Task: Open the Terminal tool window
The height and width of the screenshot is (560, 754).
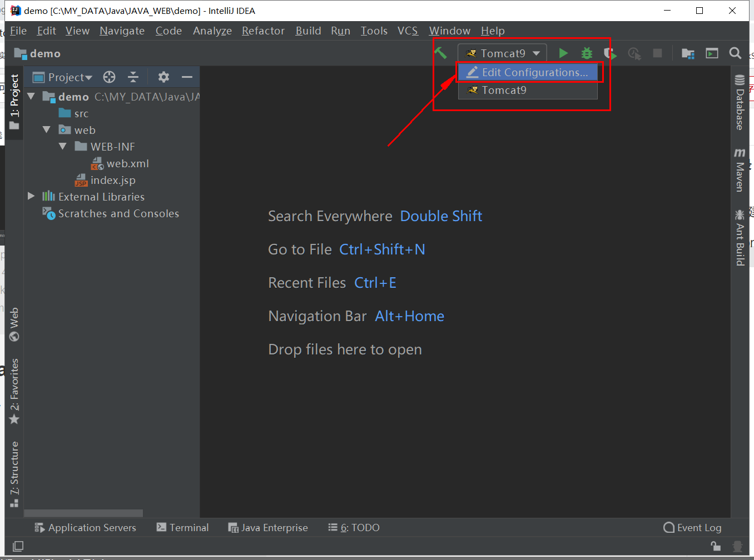Action: (182, 528)
